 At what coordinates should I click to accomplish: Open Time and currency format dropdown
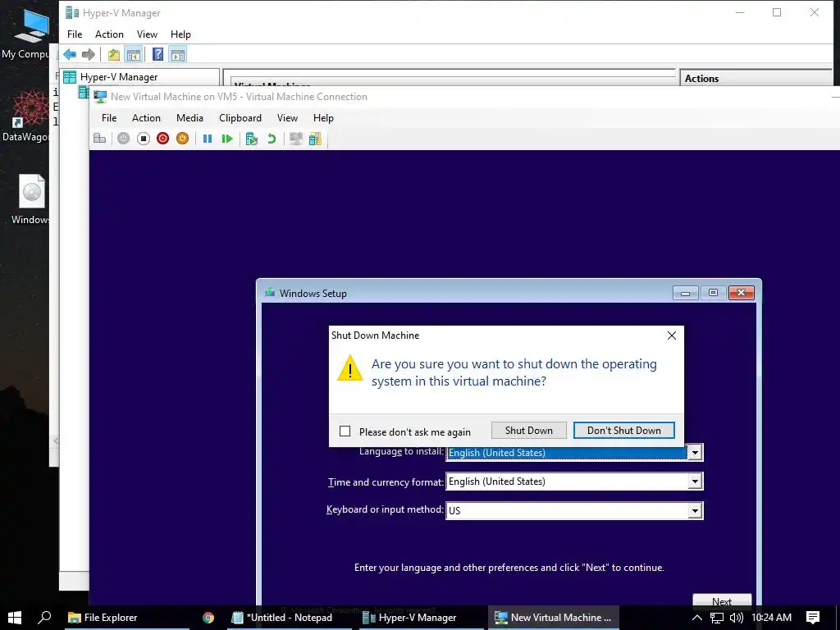click(x=695, y=481)
